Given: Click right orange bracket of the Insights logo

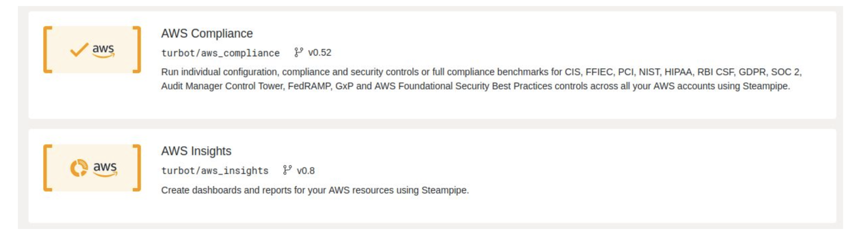Looking at the screenshot, I should pos(137,168).
